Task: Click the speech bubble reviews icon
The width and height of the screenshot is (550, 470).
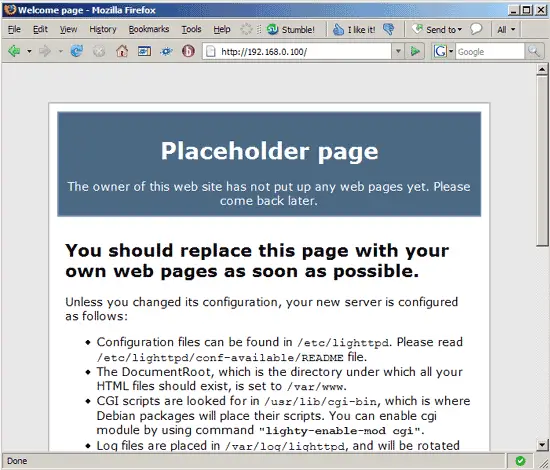Action: pyautogui.click(x=476, y=29)
